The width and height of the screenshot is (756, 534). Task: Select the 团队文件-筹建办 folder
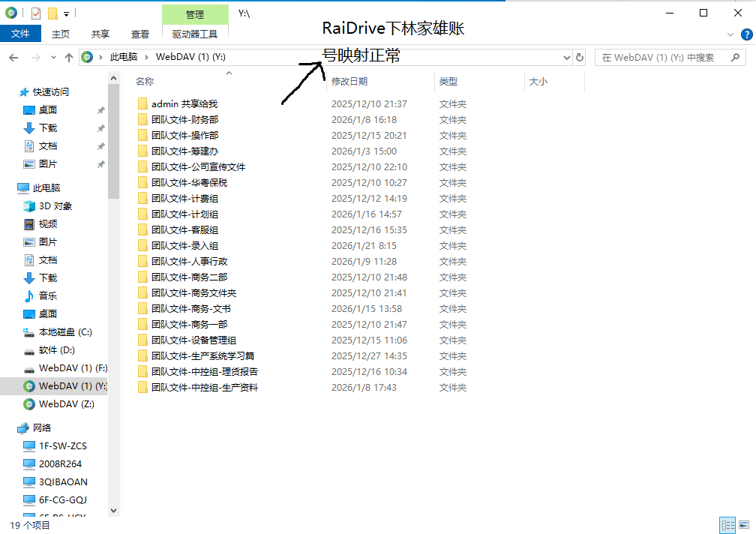tap(184, 151)
